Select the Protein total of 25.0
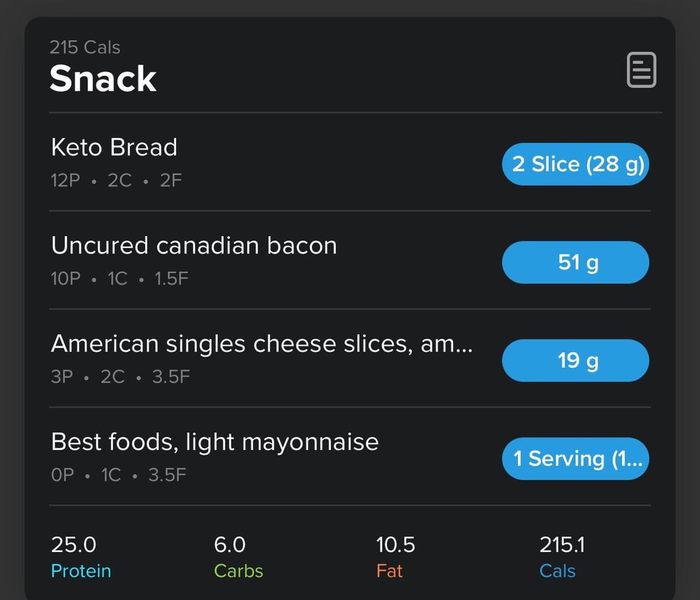Screen dimensions: 700x600 click(81, 557)
